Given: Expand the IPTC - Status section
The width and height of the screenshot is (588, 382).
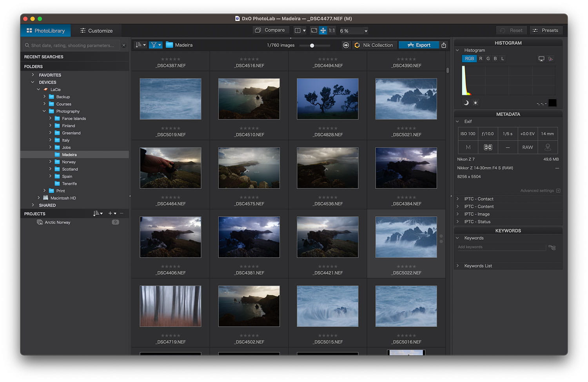Looking at the screenshot, I should (457, 222).
